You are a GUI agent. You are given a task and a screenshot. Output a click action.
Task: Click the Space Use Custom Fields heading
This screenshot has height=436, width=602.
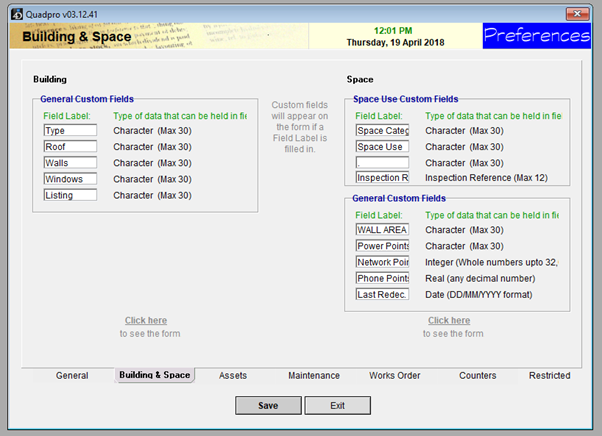click(405, 99)
